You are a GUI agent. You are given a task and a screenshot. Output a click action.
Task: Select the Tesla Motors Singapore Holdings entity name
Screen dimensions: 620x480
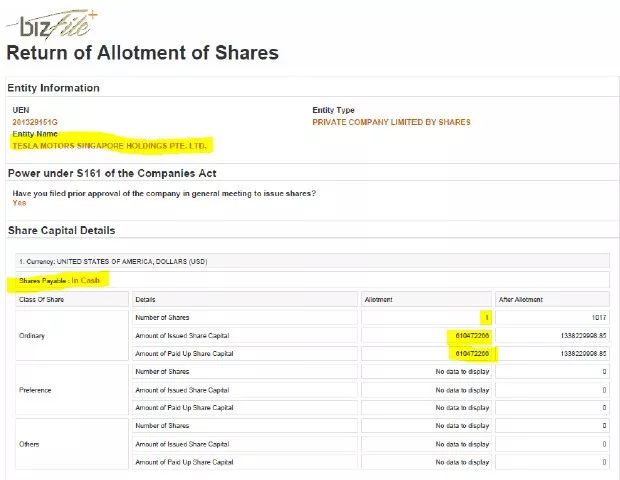coord(110,146)
